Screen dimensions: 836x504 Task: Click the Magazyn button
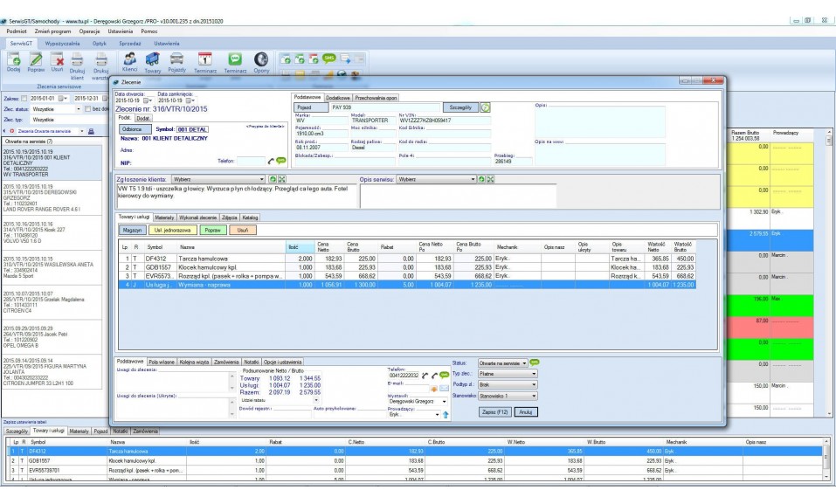(133, 230)
